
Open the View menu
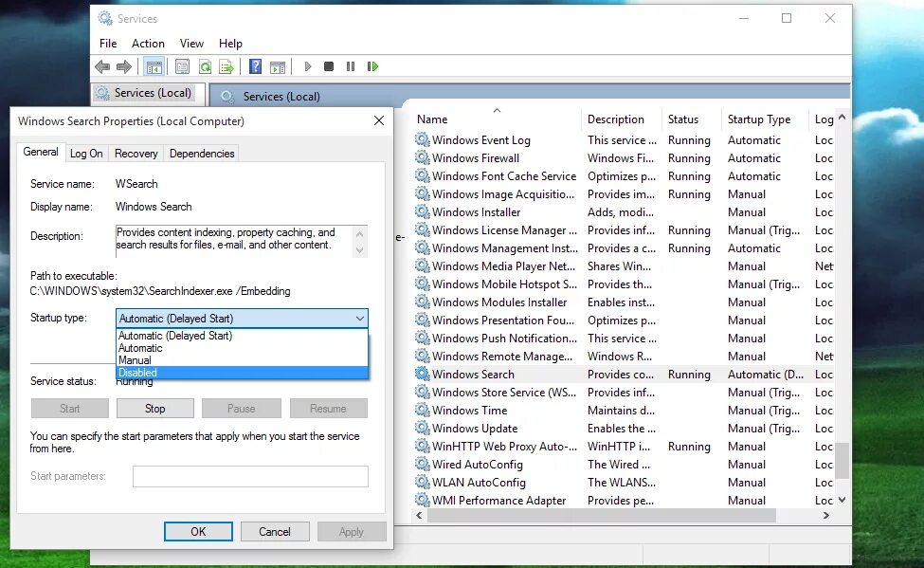click(x=191, y=43)
